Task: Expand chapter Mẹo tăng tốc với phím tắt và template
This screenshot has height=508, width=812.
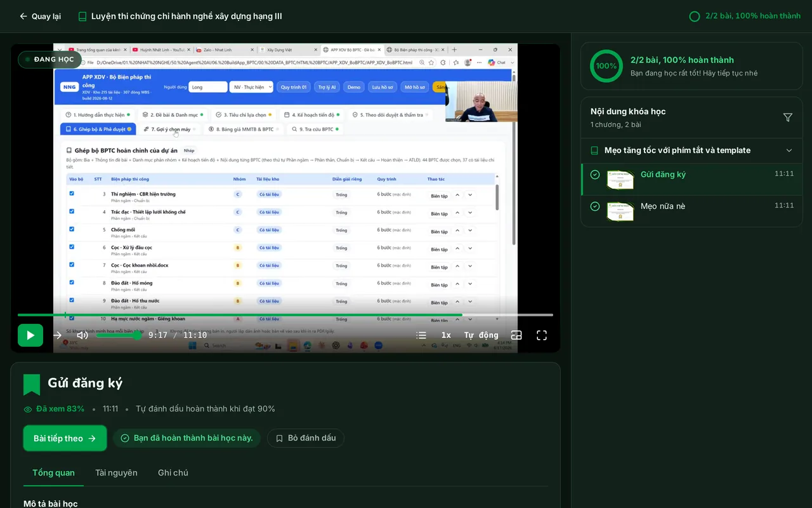Action: pyautogui.click(x=691, y=151)
